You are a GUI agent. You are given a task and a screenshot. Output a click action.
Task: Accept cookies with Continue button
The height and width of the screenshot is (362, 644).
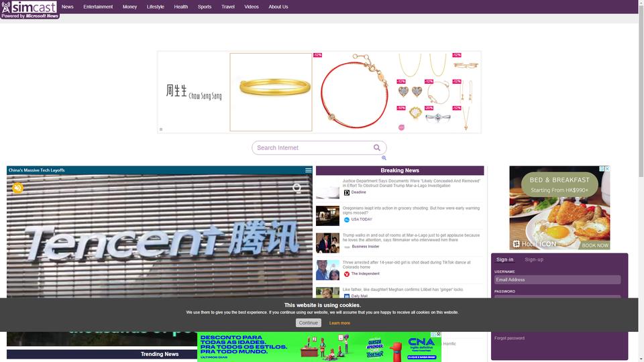coord(309,323)
